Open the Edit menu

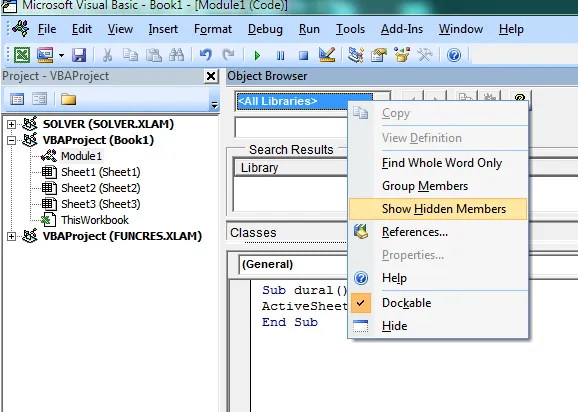pyautogui.click(x=82, y=29)
